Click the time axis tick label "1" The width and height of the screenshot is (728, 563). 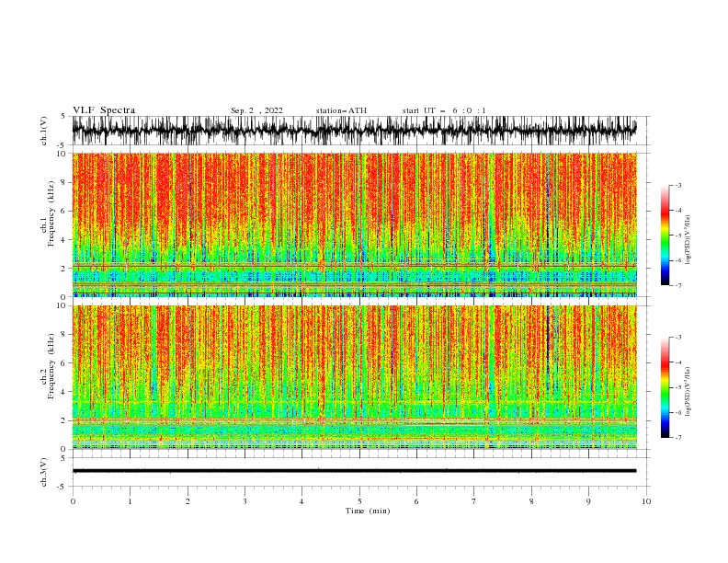point(131,501)
